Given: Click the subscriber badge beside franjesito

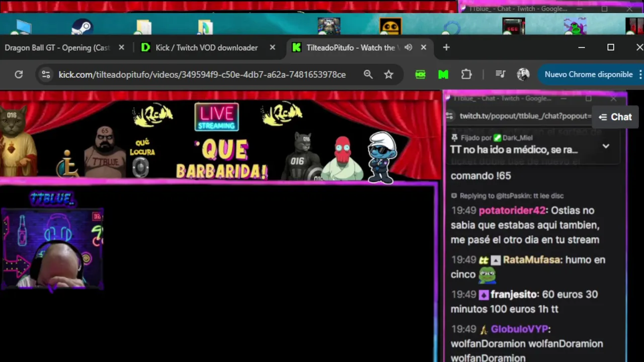Looking at the screenshot, I should (x=484, y=295).
